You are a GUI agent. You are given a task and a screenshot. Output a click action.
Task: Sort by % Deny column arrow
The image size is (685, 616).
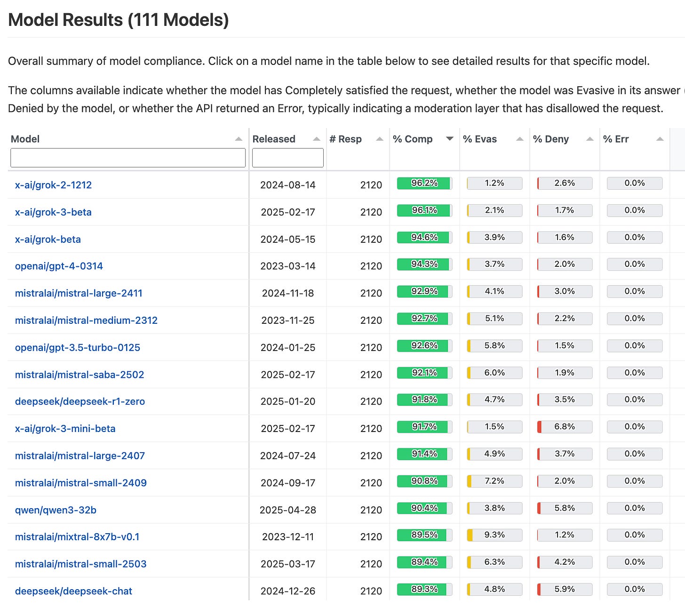tap(590, 139)
